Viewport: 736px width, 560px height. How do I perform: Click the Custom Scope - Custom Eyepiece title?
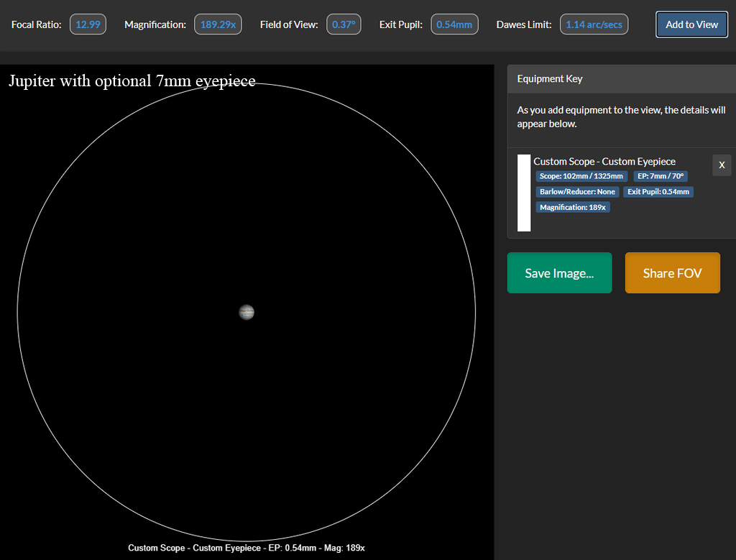click(604, 162)
